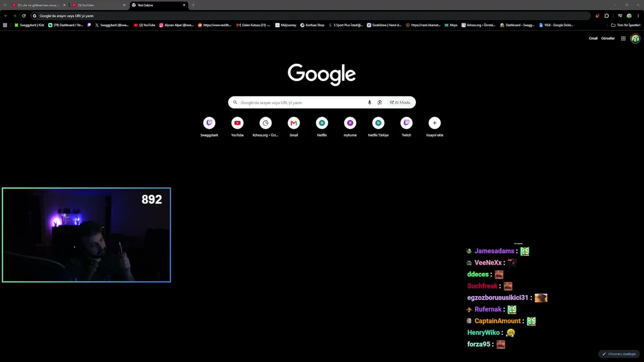
Task: Open the Swaggybark X profile bookmark
Action: click(x=112, y=25)
